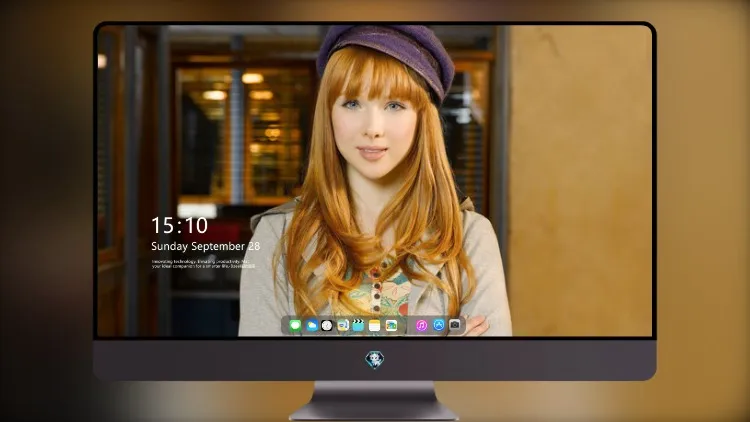
Task: Click the Sunday September 28 date text
Action: pos(206,246)
